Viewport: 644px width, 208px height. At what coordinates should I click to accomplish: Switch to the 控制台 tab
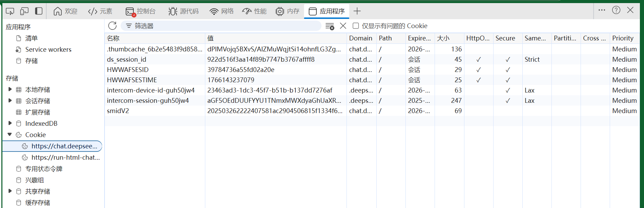click(141, 11)
